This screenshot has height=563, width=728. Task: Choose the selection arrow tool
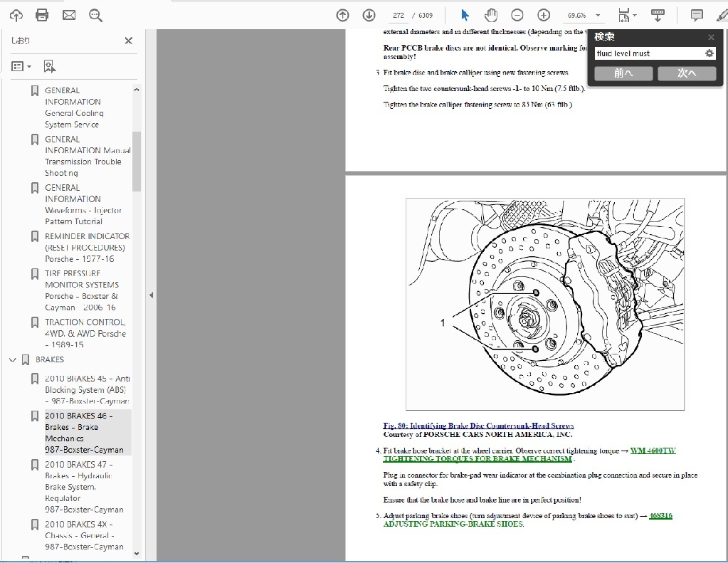coord(465,16)
